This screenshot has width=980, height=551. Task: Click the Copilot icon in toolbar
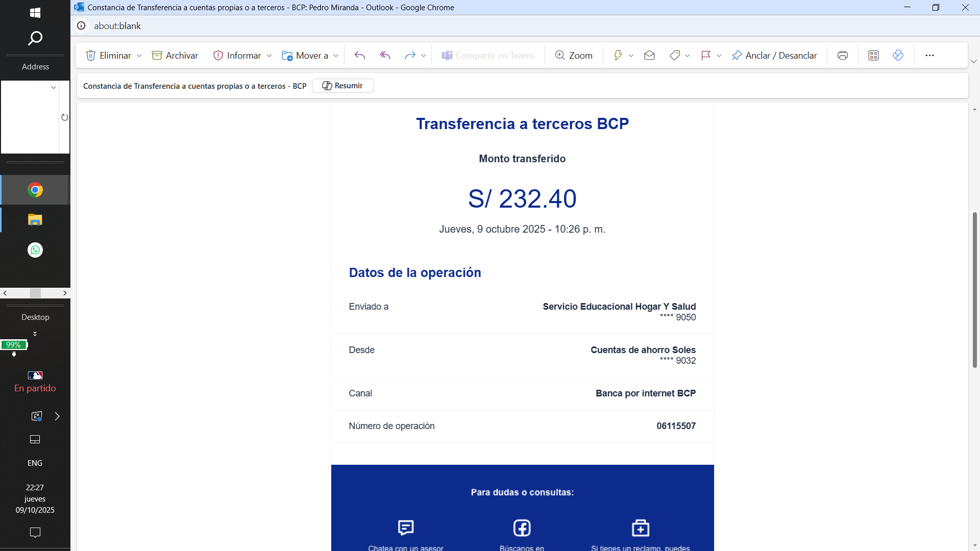click(898, 56)
